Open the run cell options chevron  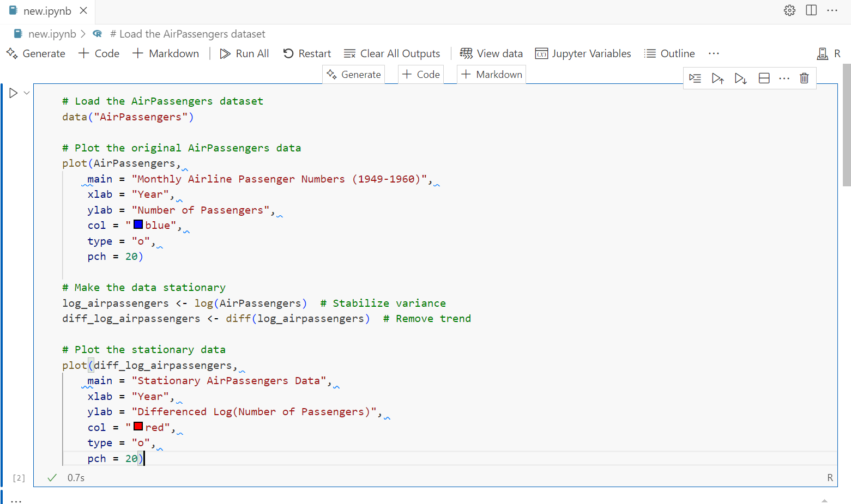pyautogui.click(x=26, y=93)
